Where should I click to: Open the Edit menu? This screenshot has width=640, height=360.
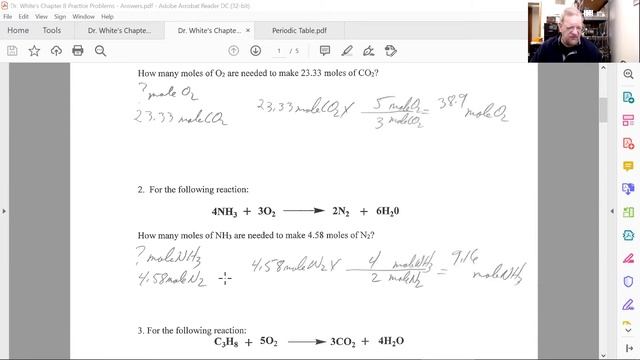pos(23,17)
